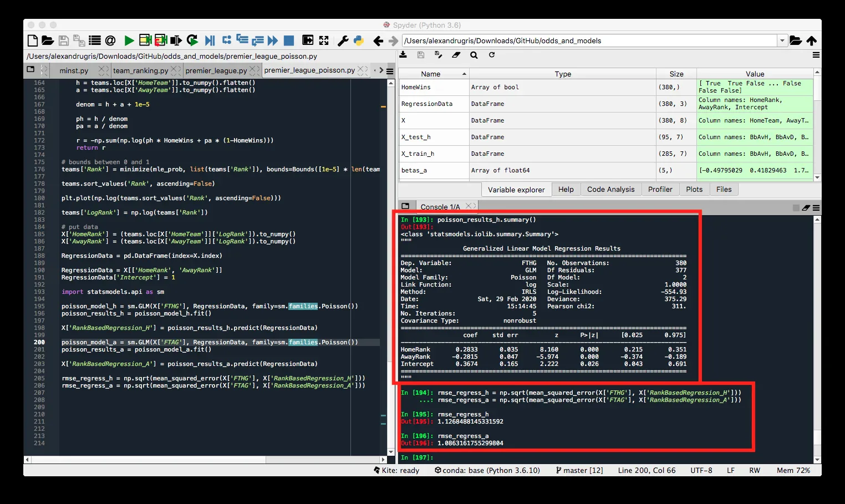Open the Variable explorer options menu

tap(816, 55)
